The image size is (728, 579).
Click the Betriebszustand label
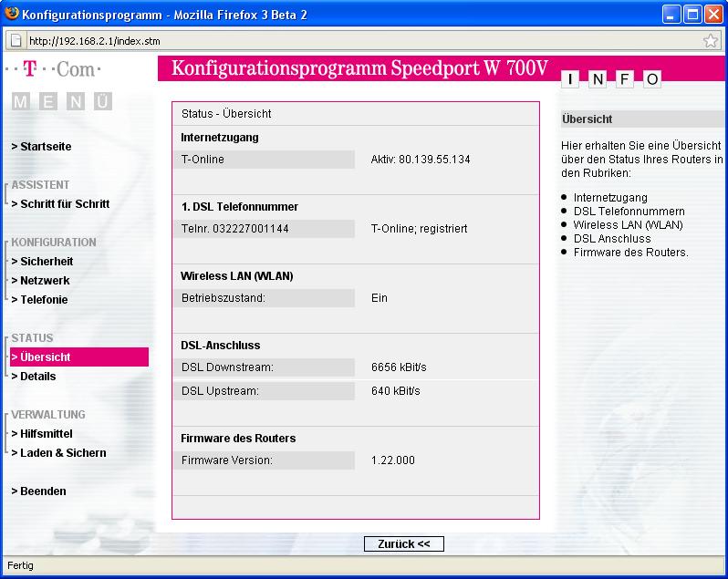click(264, 298)
